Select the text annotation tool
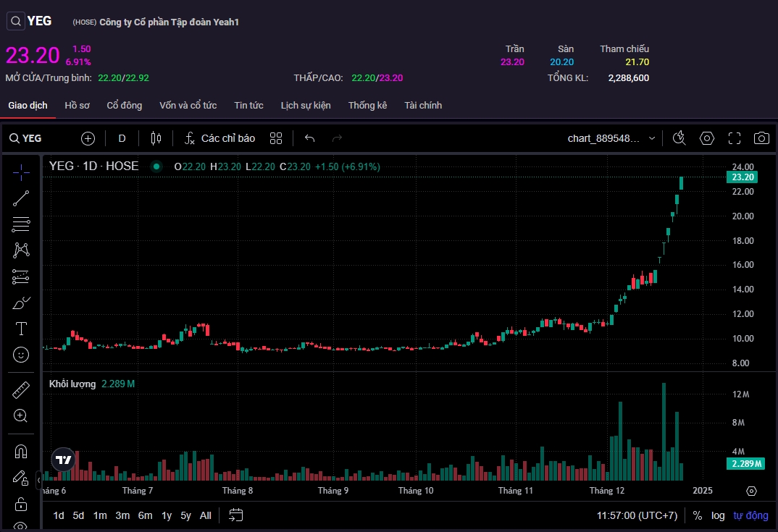The image size is (778, 532). (21, 329)
